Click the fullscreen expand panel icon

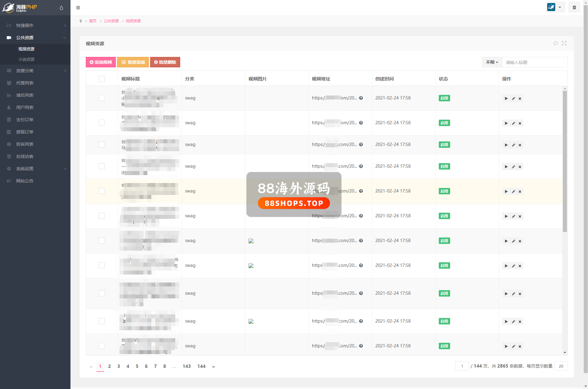[564, 43]
